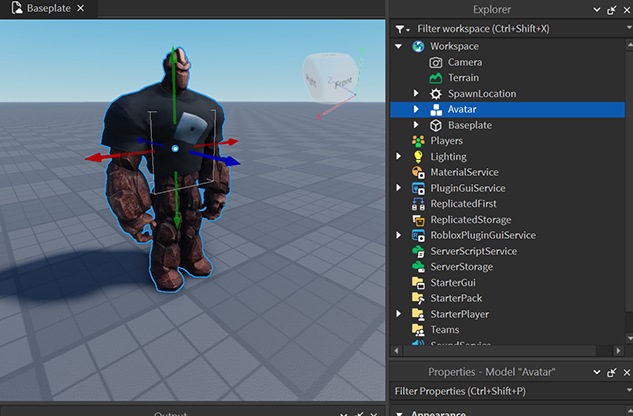The image size is (633, 416).
Task: Click the avatar's pivot point handle
Action: 175,149
